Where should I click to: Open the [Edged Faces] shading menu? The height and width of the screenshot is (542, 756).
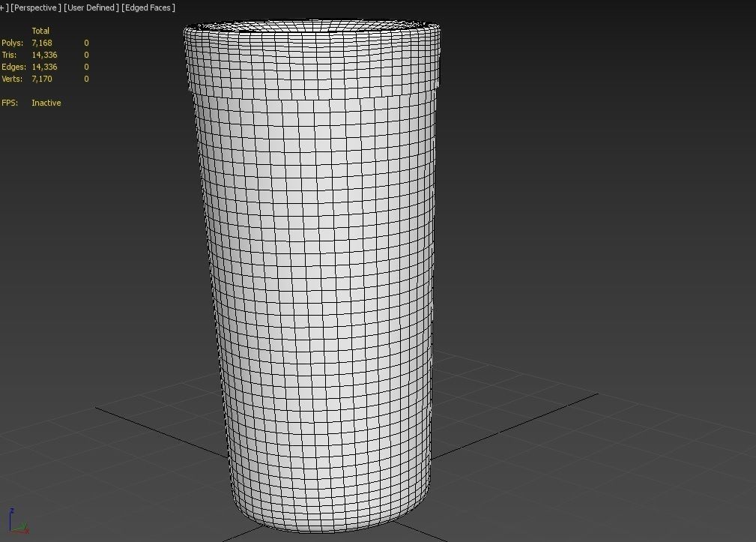pyautogui.click(x=148, y=7)
